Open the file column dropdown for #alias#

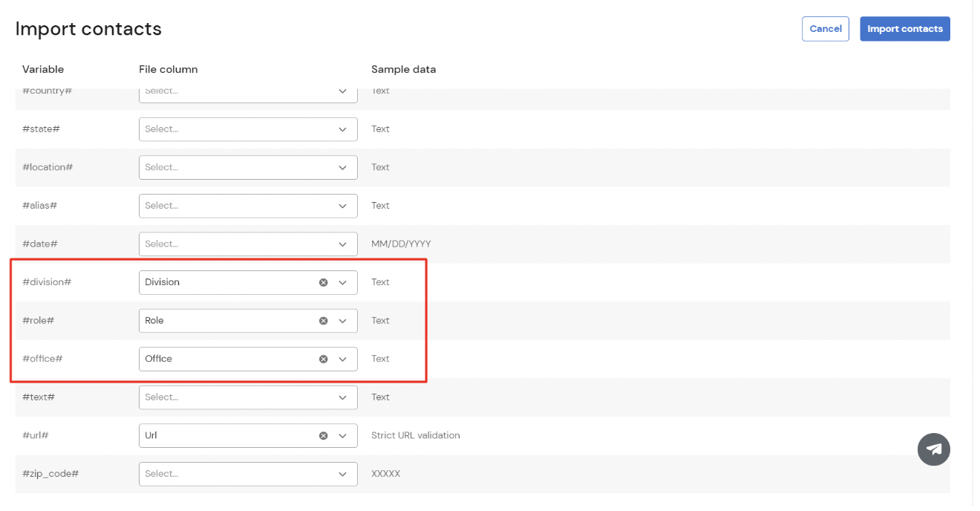pos(247,206)
